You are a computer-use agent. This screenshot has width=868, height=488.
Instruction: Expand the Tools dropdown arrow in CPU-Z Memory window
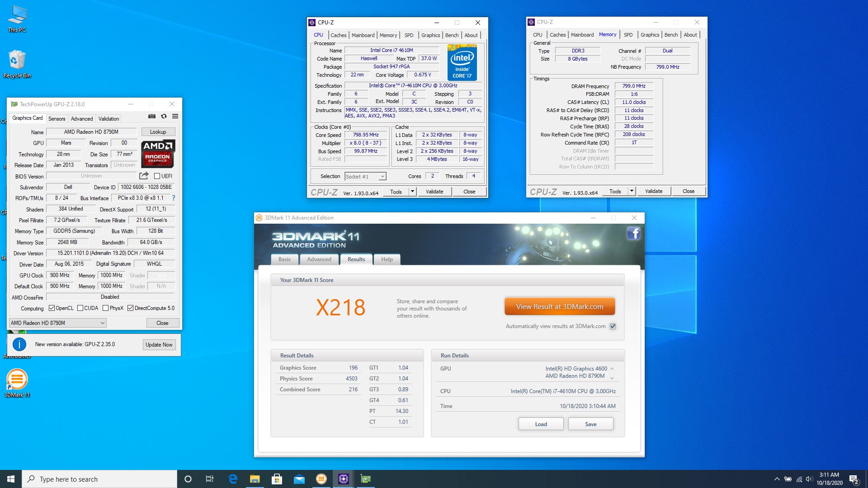[632, 191]
